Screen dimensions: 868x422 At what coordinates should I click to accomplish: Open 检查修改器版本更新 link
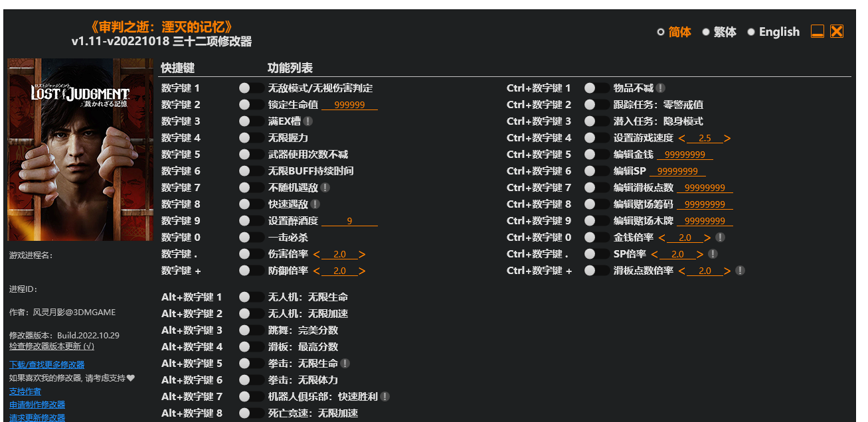[52, 346]
